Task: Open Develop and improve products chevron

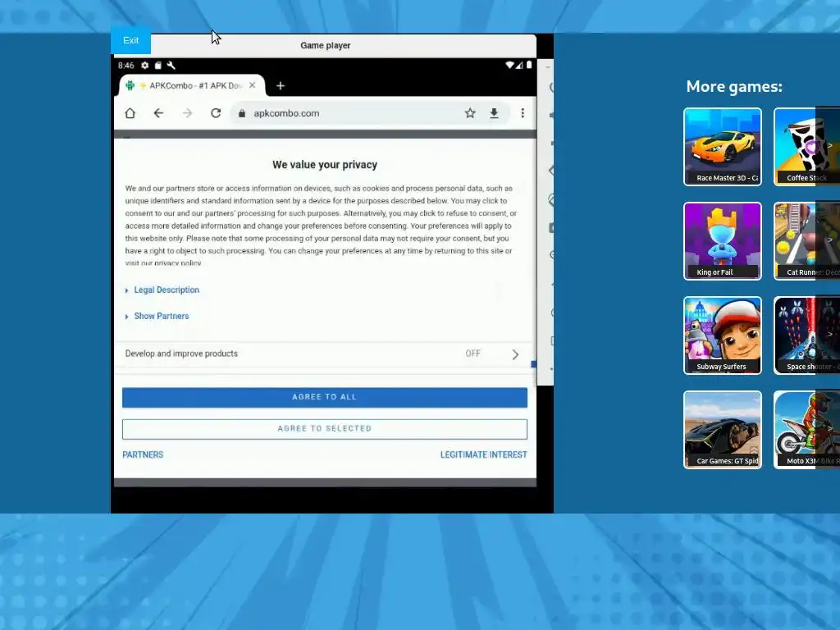Action: tap(515, 354)
